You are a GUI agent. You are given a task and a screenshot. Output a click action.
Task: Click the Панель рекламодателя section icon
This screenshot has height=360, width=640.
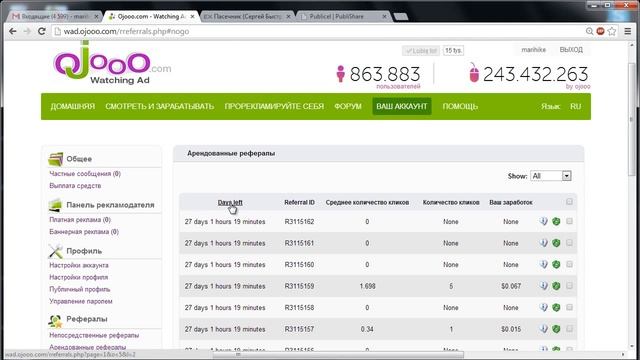tap(56, 205)
